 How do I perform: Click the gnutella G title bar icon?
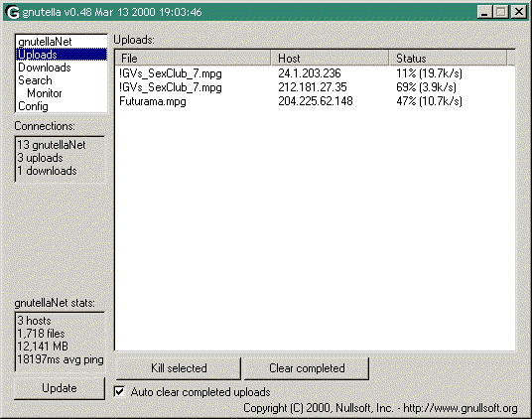click(x=12, y=12)
